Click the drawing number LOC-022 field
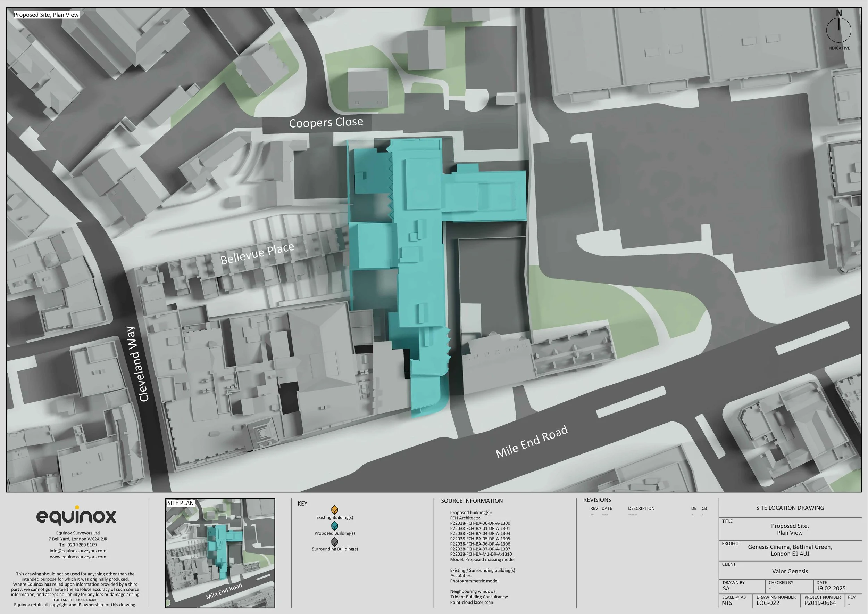The width and height of the screenshot is (868, 614). pyautogui.click(x=767, y=603)
